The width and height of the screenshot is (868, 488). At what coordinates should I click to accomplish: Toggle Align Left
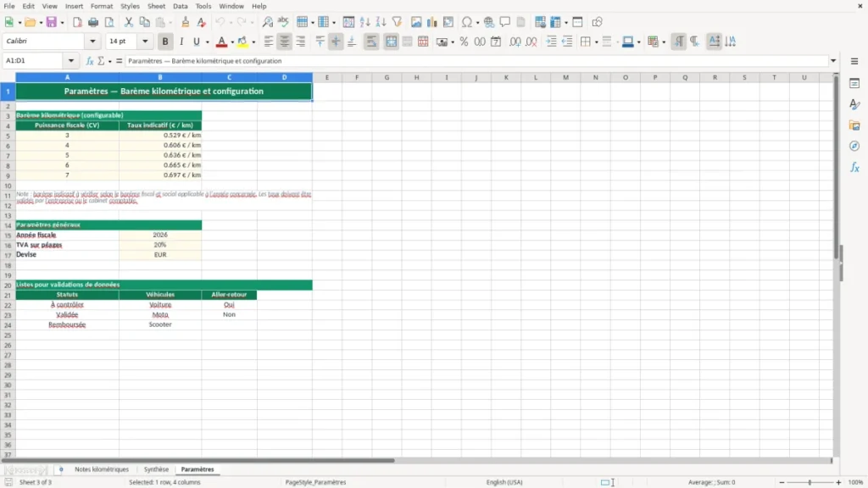[x=269, y=42]
